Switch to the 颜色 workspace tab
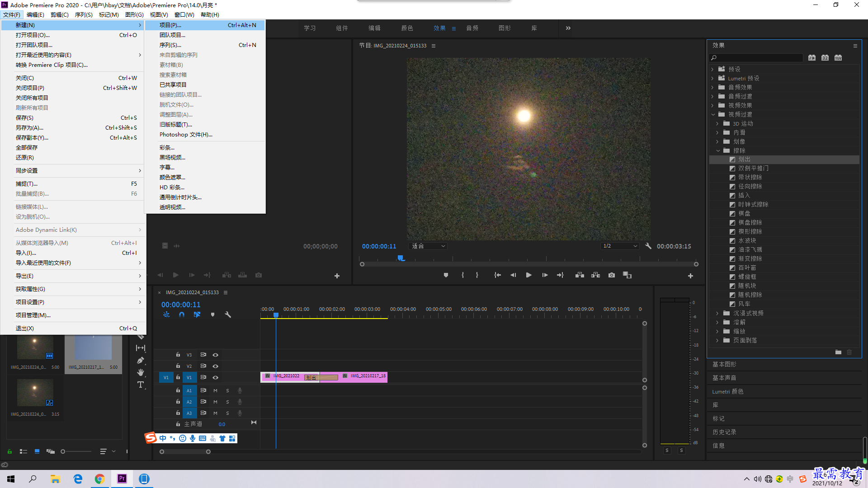Screen dimensions: 868x488 [x=407, y=28]
